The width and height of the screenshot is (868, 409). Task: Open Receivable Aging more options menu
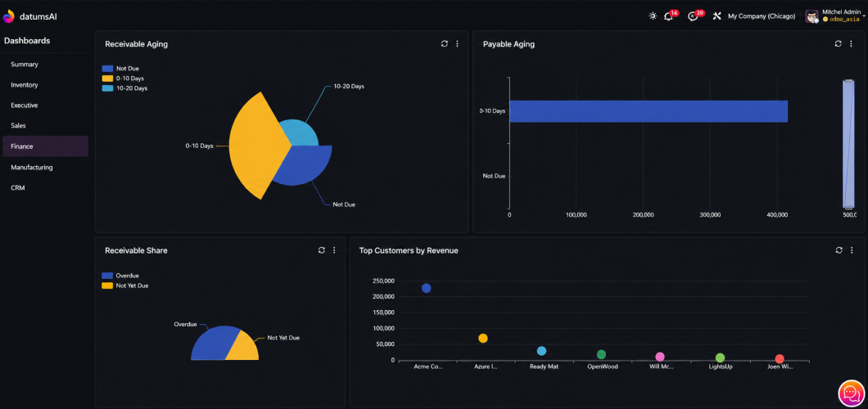pyautogui.click(x=457, y=43)
